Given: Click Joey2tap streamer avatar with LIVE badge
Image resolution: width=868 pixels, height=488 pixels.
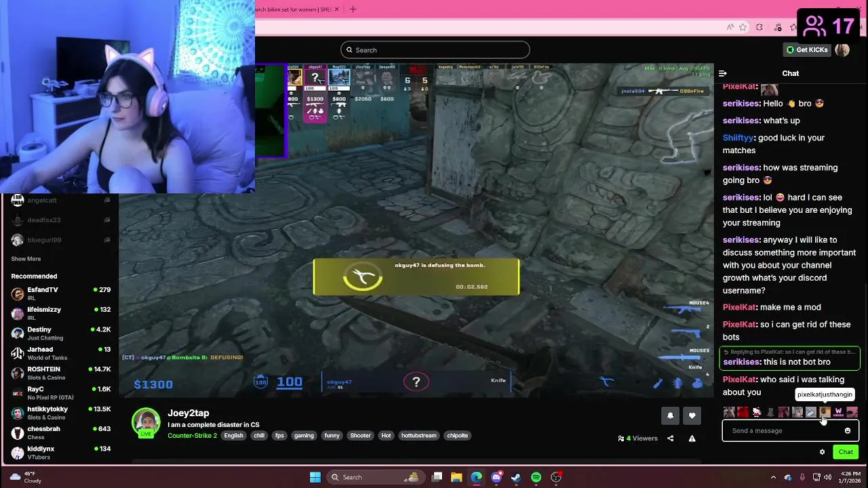Looking at the screenshot, I should pos(146,422).
